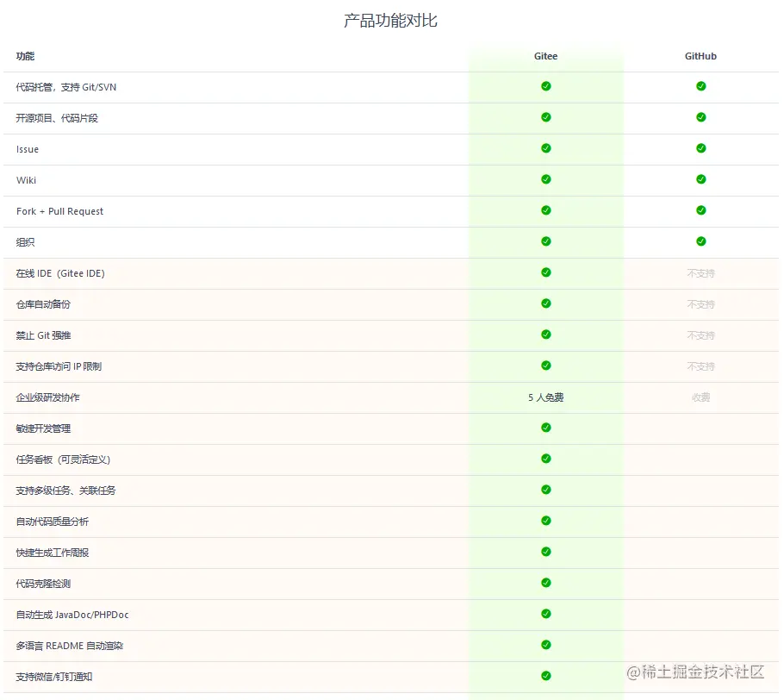Select the 支持仓库访问 IP 限制 label

59,366
